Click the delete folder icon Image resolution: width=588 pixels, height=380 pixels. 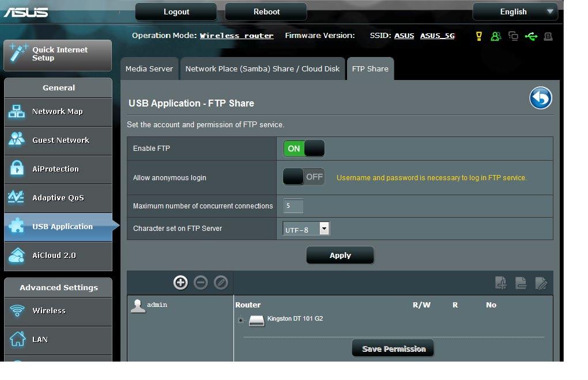[x=521, y=283]
